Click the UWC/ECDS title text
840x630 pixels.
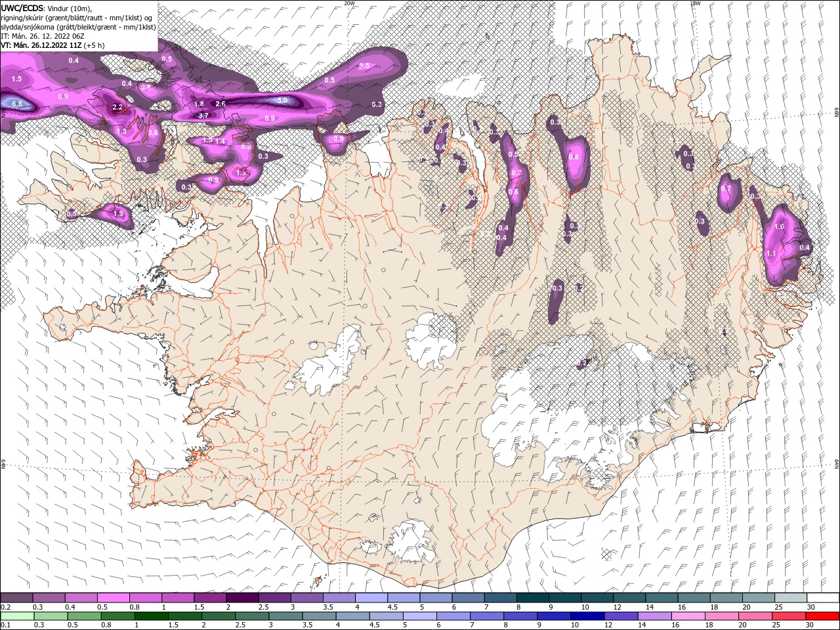[x=23, y=7]
